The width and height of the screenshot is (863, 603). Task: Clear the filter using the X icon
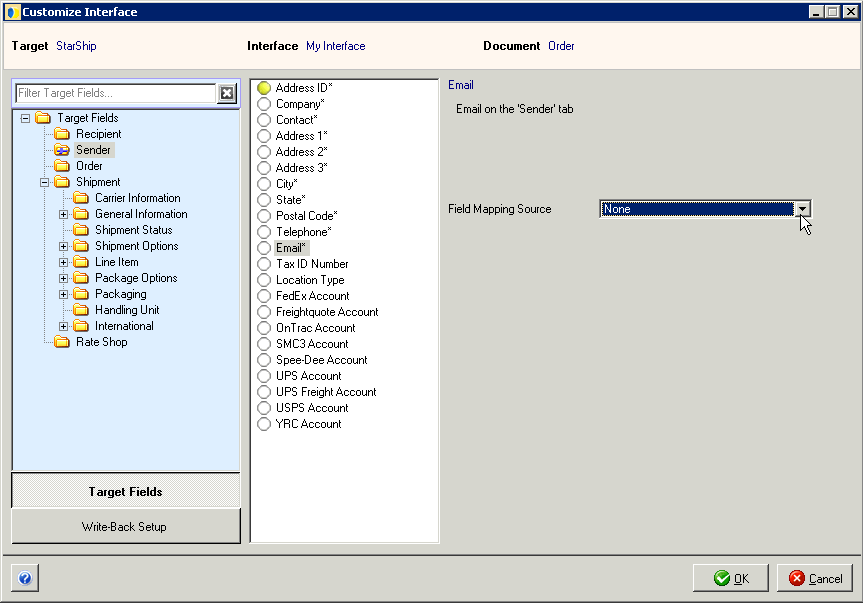tap(227, 93)
